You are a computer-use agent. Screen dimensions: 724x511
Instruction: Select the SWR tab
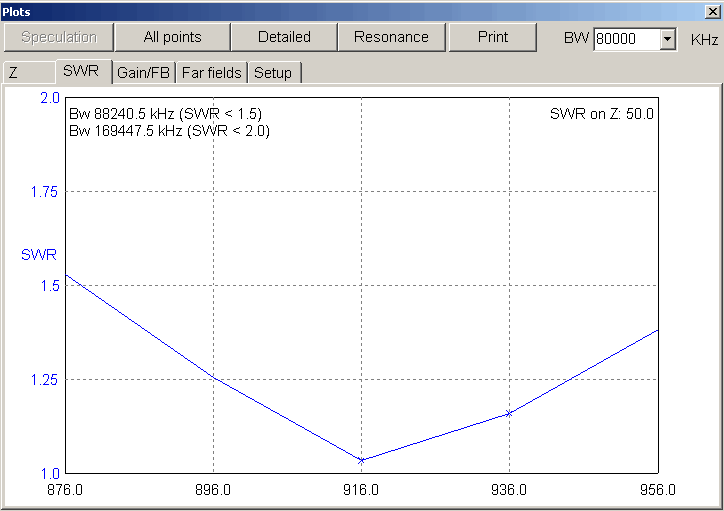pos(83,71)
